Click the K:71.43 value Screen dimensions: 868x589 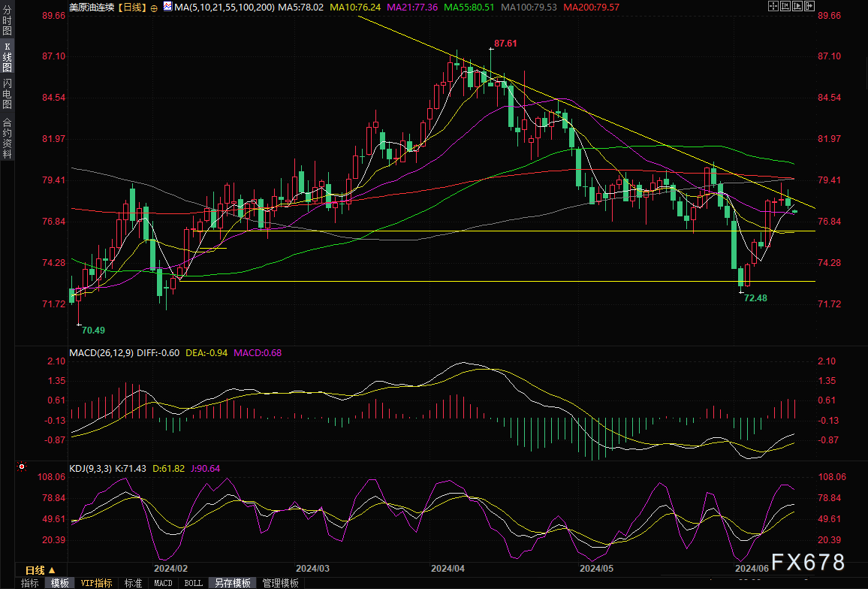[x=131, y=468]
